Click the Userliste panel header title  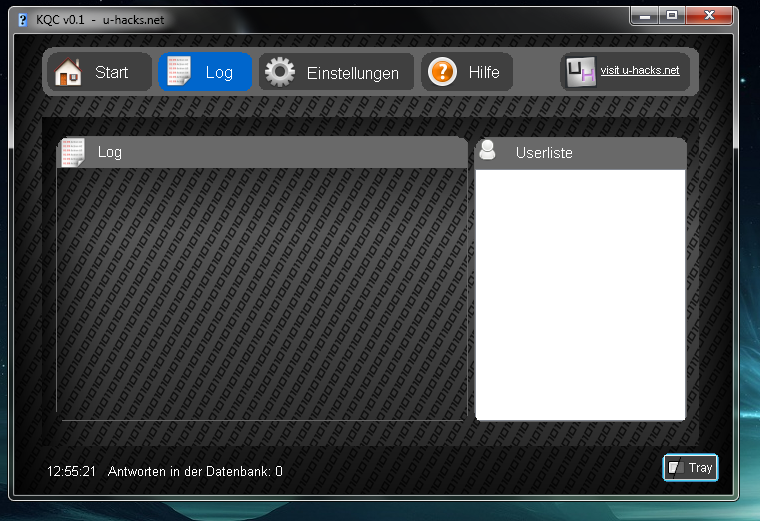[544, 153]
